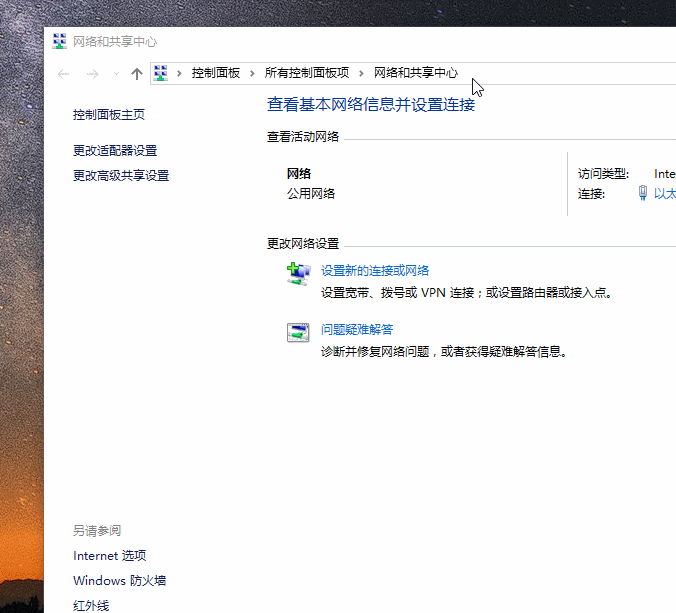This screenshot has height=613, width=676.
Task: Click the address bar network icon
Action: tap(161, 73)
